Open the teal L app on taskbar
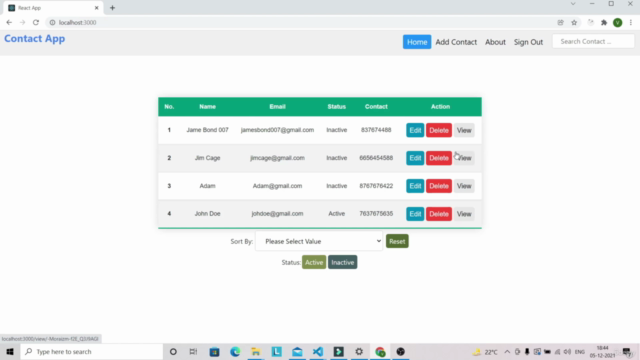640x360 pixels. (277, 351)
